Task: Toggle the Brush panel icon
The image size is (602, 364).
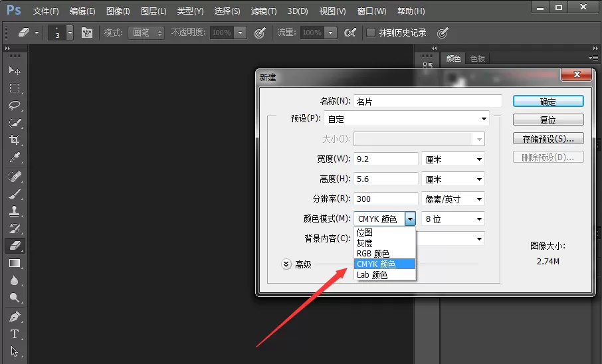Action: click(87, 33)
